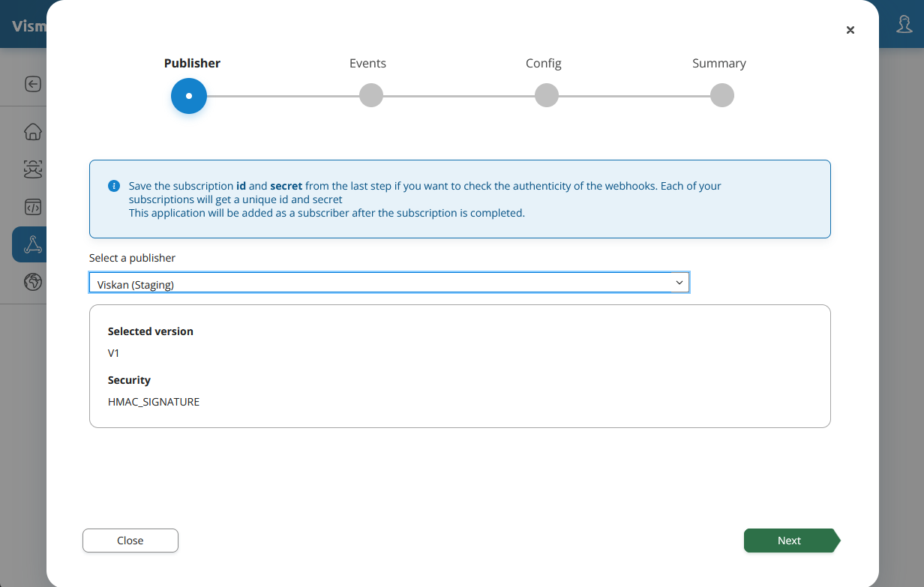Screen dimensions: 924x587
Task: Open the user profile icon at top right
Action: [x=904, y=24]
